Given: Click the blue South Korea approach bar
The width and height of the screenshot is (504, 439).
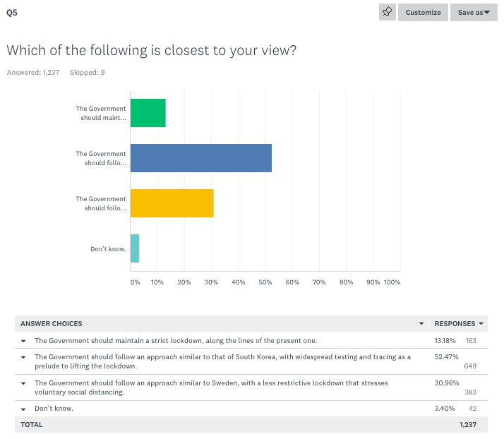Looking at the screenshot, I should 201,158.
